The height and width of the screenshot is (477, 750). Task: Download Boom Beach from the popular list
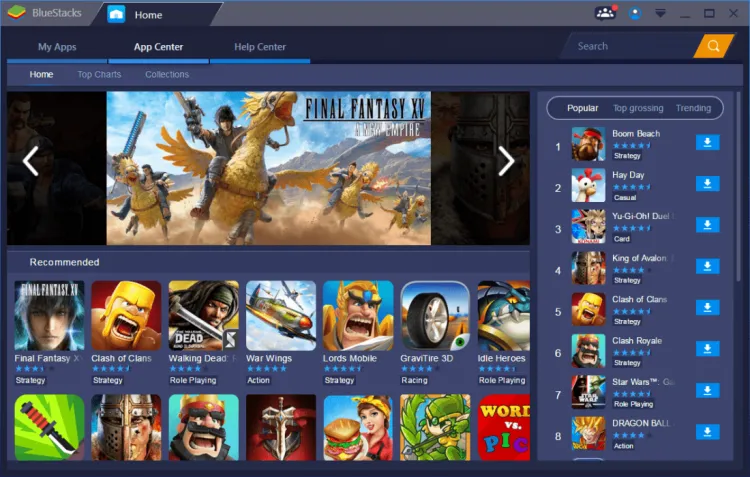click(x=707, y=143)
